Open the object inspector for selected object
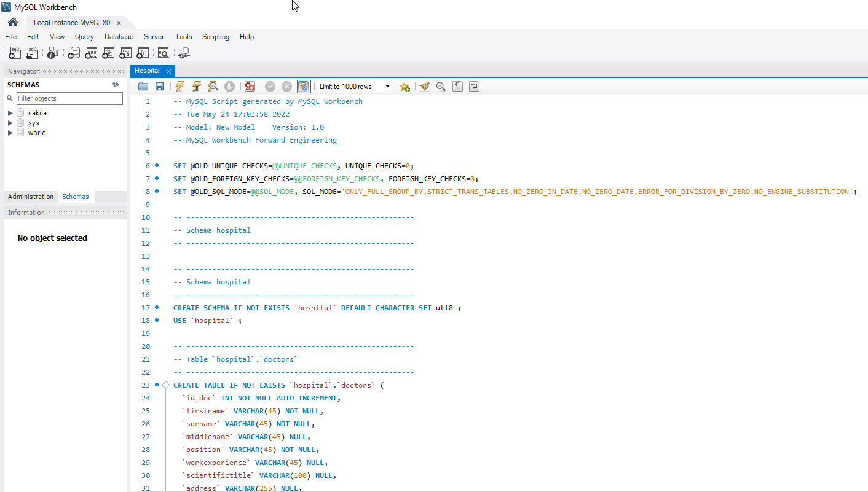Viewport: 868px width, 492px height. 53,53
